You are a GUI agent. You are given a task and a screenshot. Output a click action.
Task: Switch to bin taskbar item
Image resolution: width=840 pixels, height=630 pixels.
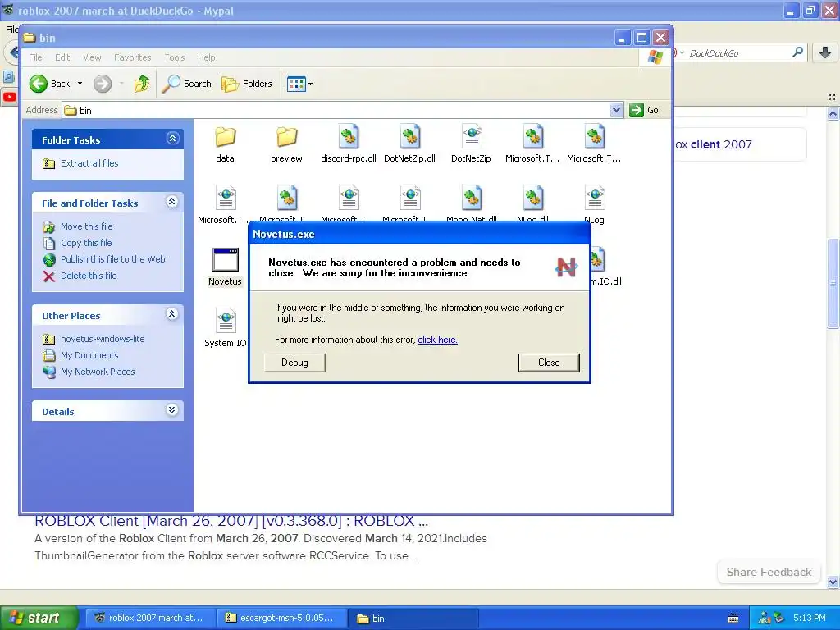413,619
